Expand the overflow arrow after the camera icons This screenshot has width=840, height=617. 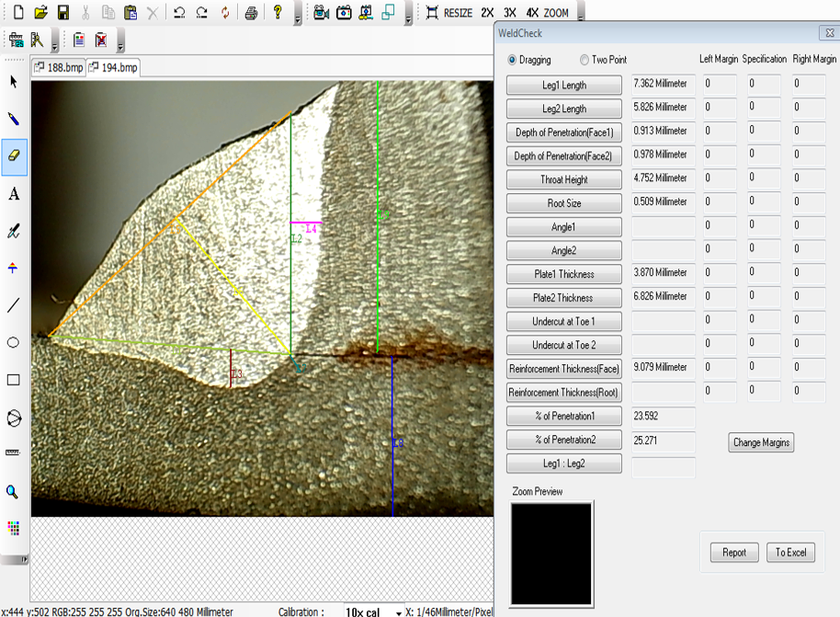[x=408, y=20]
